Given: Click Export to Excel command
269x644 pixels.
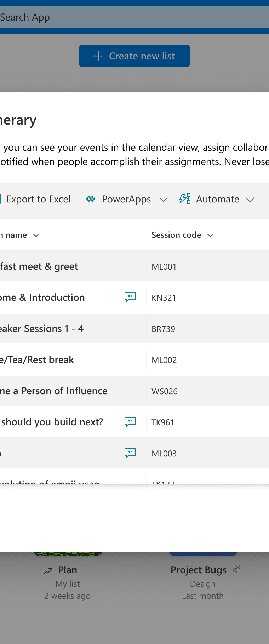Looking at the screenshot, I should pyautogui.click(x=38, y=199).
